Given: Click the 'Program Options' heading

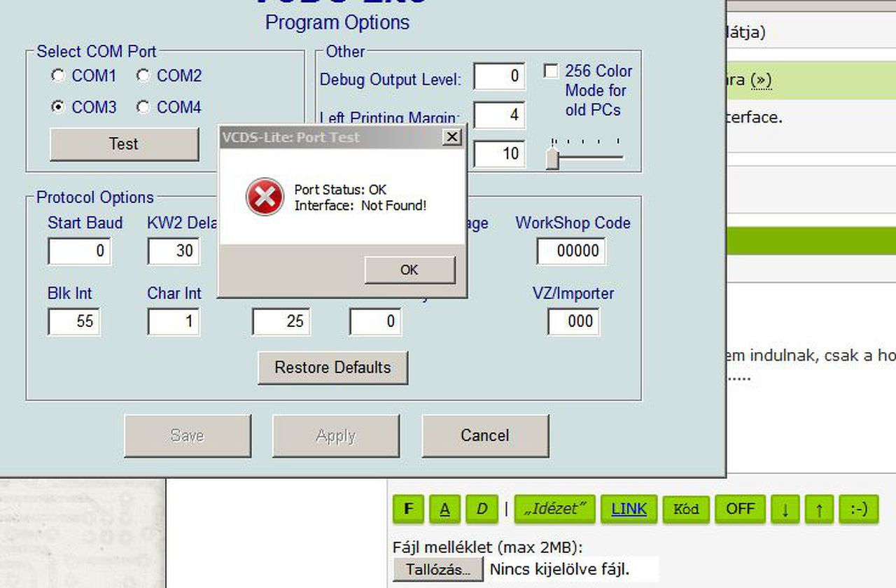Looking at the screenshot, I should (x=337, y=22).
